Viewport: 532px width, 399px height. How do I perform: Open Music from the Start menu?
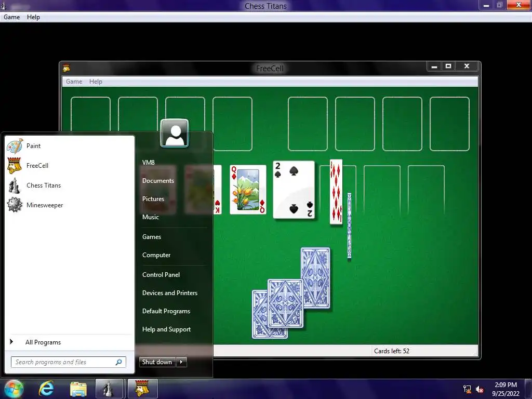(151, 217)
